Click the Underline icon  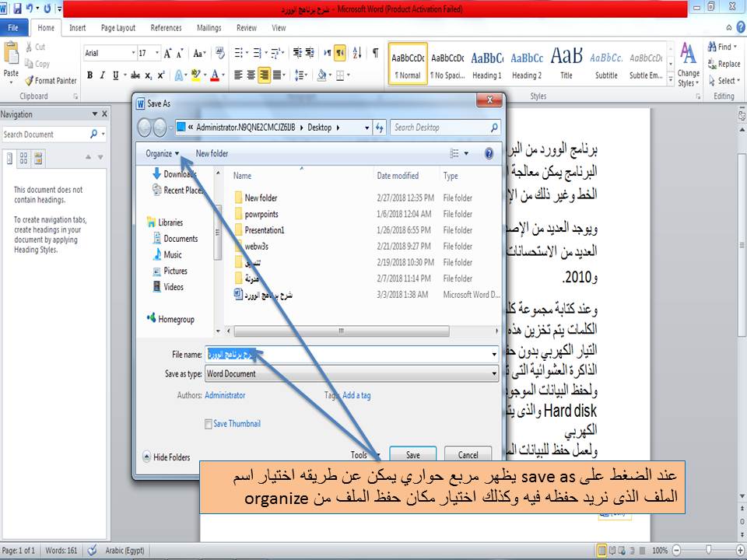coord(115,75)
